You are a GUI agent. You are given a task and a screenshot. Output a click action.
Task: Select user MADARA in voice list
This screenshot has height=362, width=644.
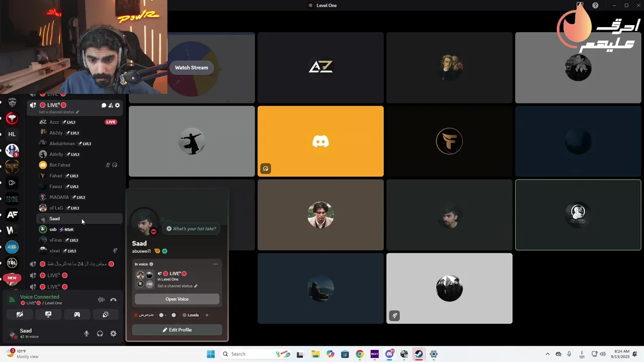(x=79, y=197)
